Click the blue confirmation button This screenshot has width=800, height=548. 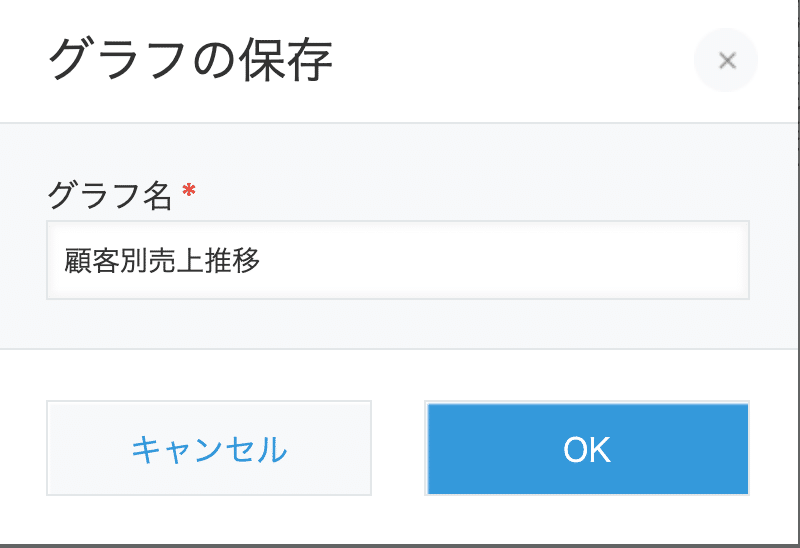[x=587, y=449]
